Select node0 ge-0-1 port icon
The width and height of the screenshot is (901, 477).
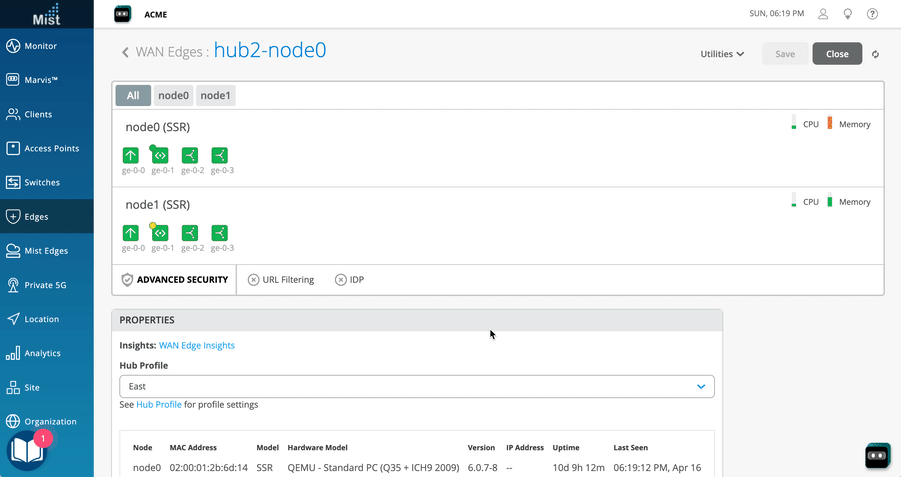(x=160, y=155)
